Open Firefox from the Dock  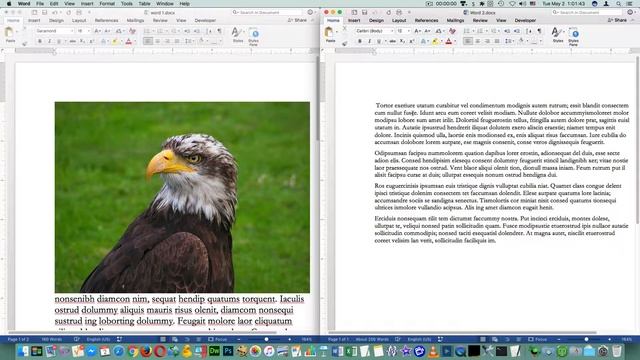(146, 351)
